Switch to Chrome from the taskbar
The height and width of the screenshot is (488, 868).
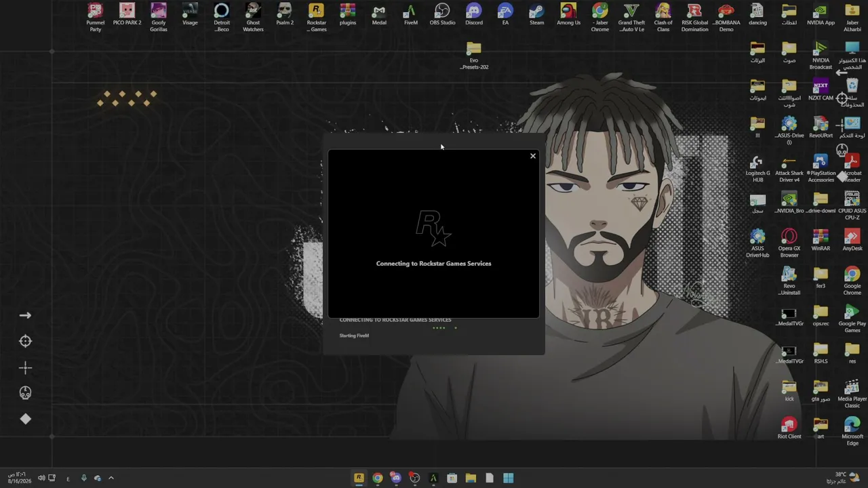(378, 478)
